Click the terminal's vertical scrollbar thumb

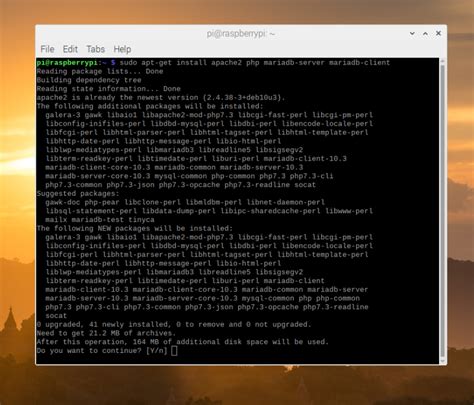(x=443, y=211)
